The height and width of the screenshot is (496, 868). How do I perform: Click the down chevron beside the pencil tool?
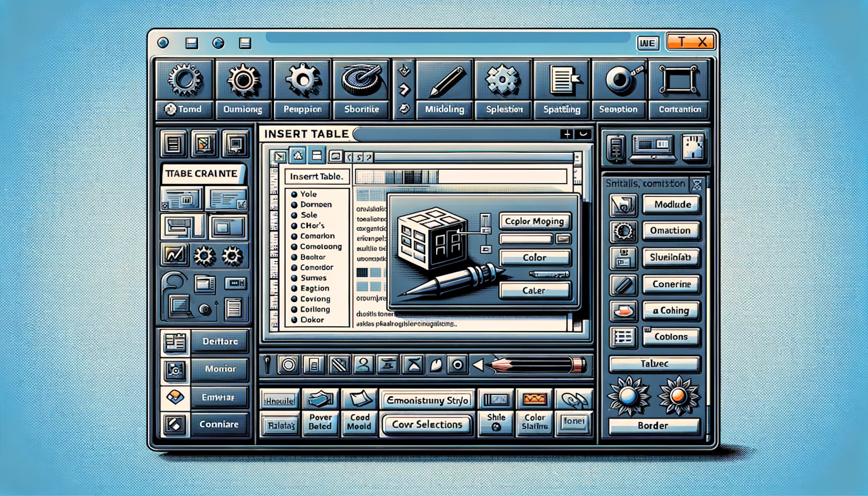pyautogui.click(x=405, y=69)
